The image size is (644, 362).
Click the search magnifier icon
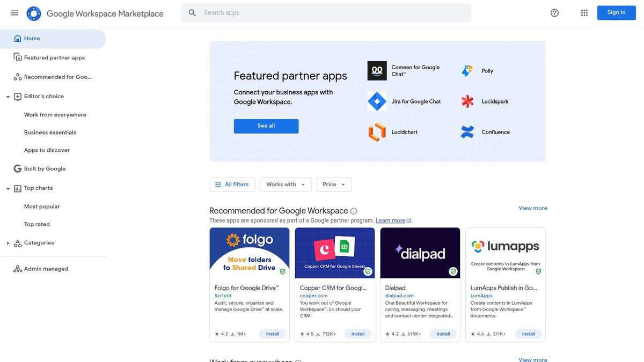click(x=192, y=12)
